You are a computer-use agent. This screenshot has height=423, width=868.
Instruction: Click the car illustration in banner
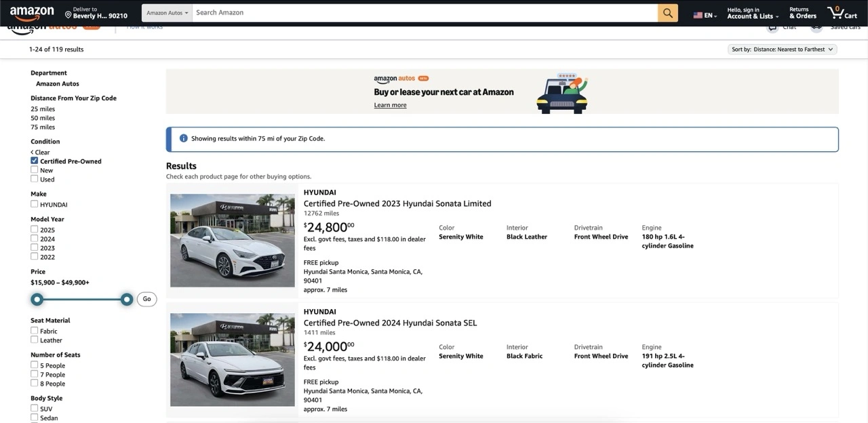[x=562, y=93]
